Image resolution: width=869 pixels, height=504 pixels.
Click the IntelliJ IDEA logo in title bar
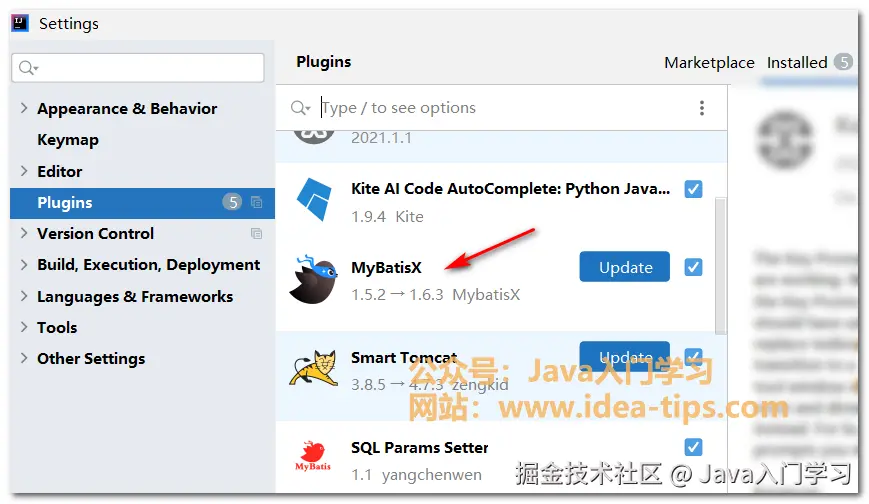[20, 23]
